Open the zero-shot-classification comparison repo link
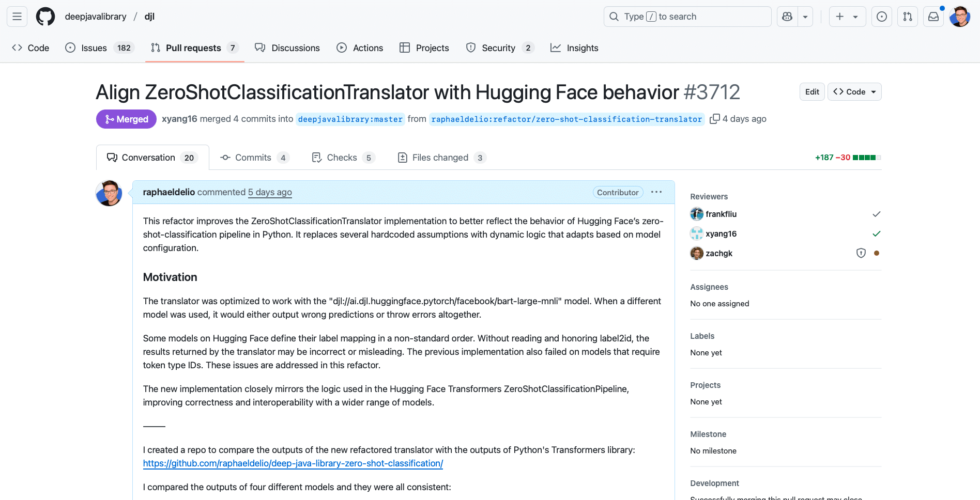Image resolution: width=980 pixels, height=500 pixels. tap(293, 463)
